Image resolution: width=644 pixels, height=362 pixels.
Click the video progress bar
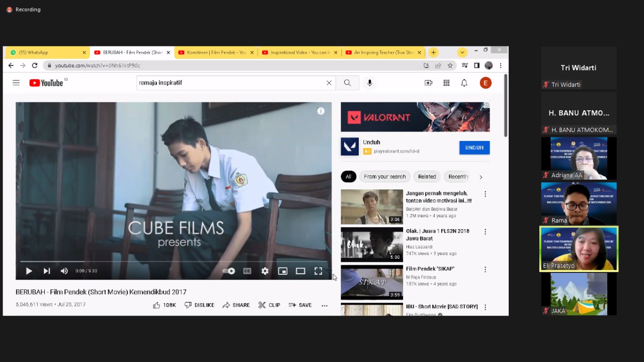pos(174,261)
